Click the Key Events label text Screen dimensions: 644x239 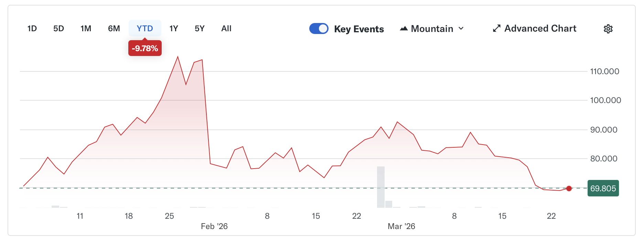click(x=359, y=29)
